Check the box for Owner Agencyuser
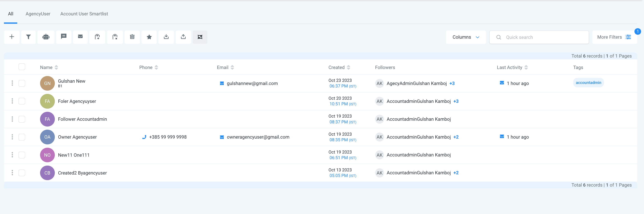 tap(22, 137)
